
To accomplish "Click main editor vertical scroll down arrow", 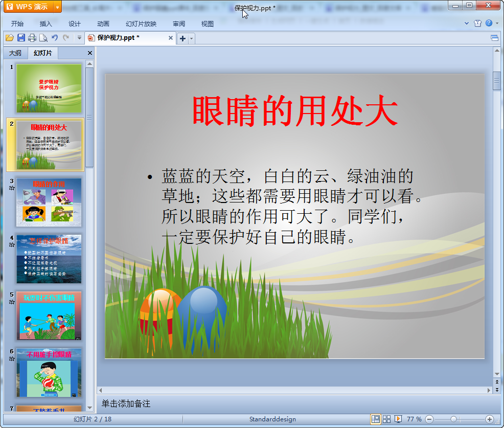I will point(497,374).
